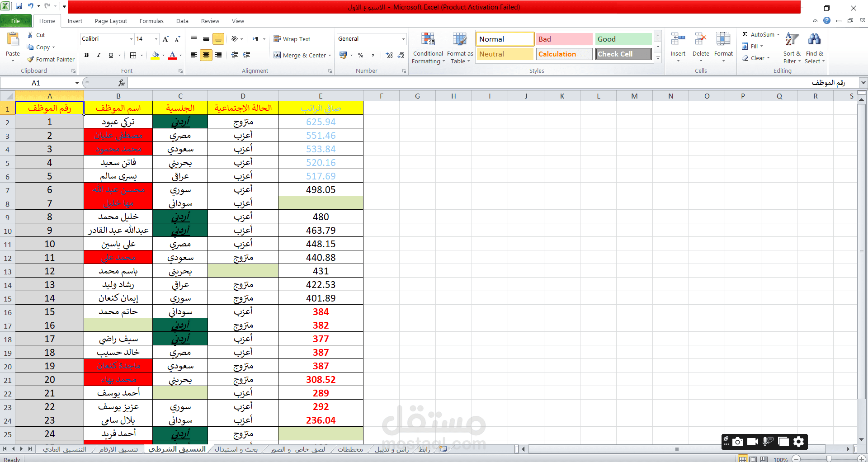868x462 pixels.
Task: Click the Paste clipboard icon
Action: (x=13, y=40)
